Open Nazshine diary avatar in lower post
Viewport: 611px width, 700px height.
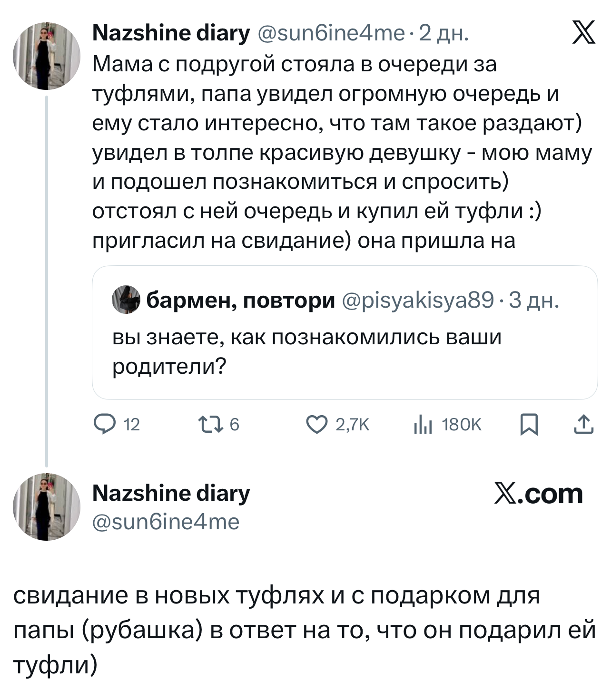tap(47, 507)
